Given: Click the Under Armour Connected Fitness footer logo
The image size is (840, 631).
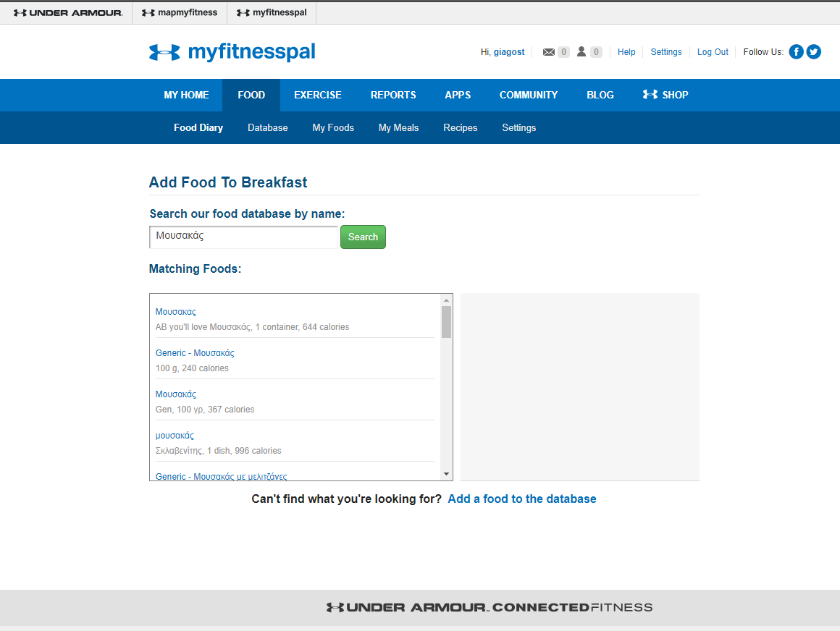Looking at the screenshot, I should pyautogui.click(x=489, y=607).
